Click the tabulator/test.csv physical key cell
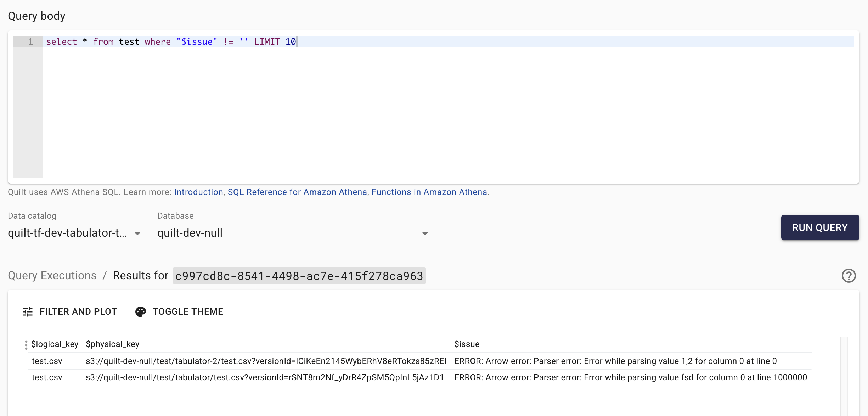The image size is (868, 416). 265,377
